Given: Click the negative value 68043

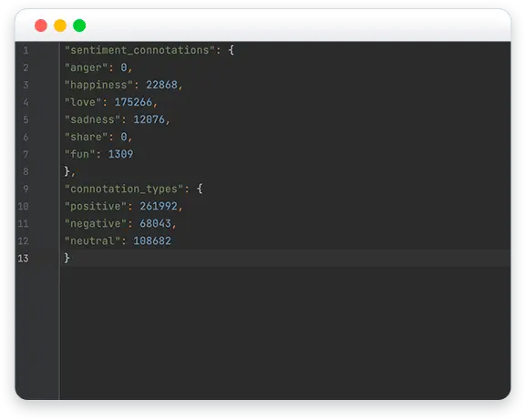Looking at the screenshot, I should click(155, 223).
